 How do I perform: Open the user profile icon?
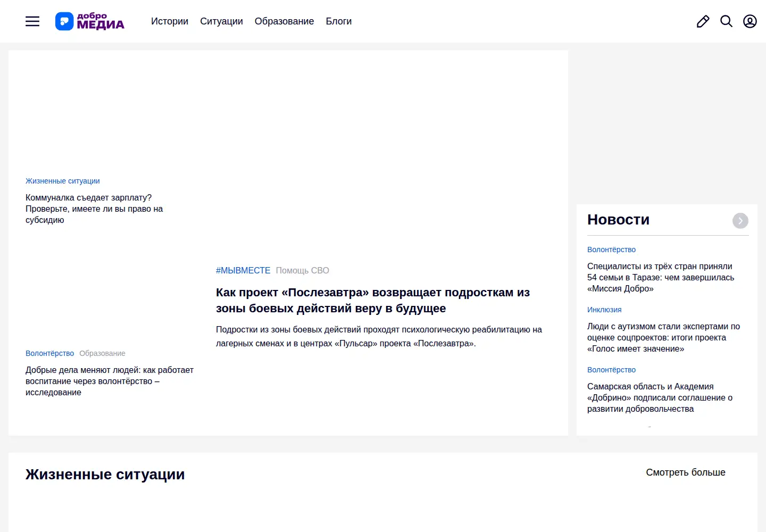(x=750, y=21)
